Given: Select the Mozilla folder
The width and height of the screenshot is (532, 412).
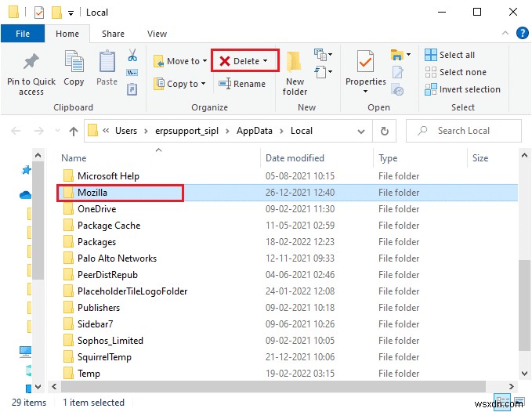Looking at the screenshot, I should pos(288,193).
